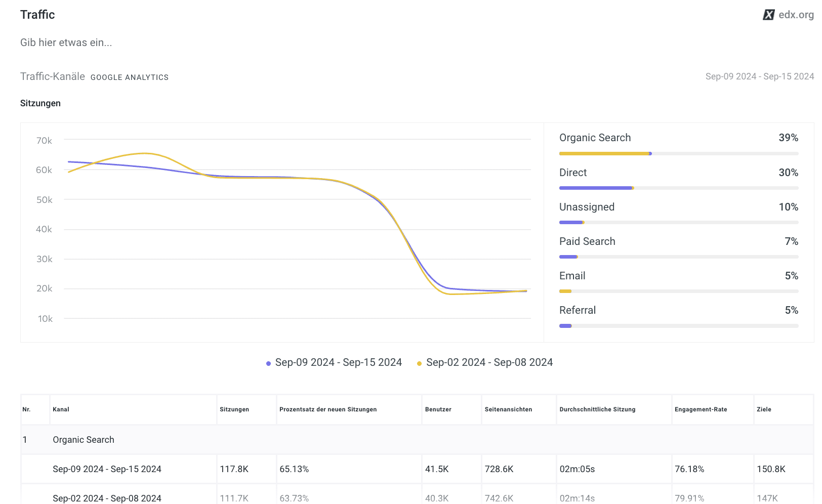Click the Organic Search row in the table
The image size is (822, 504).
(x=417, y=440)
